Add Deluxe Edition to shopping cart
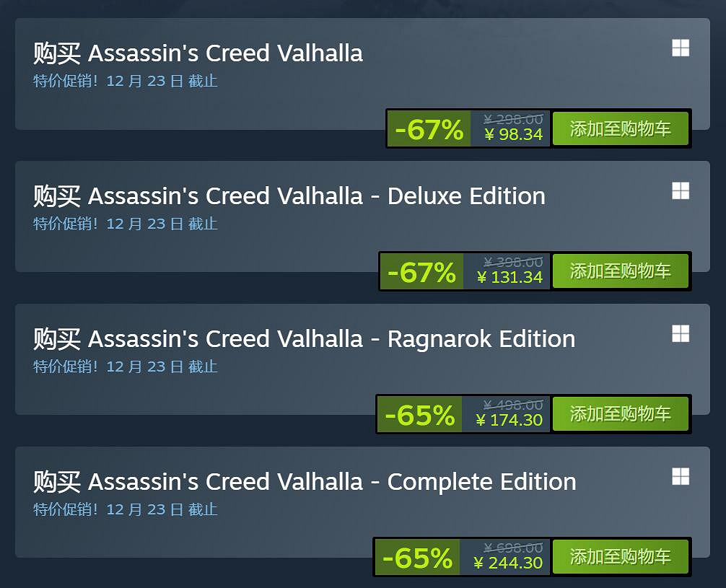Image resolution: width=726 pixels, height=588 pixels. [620, 271]
